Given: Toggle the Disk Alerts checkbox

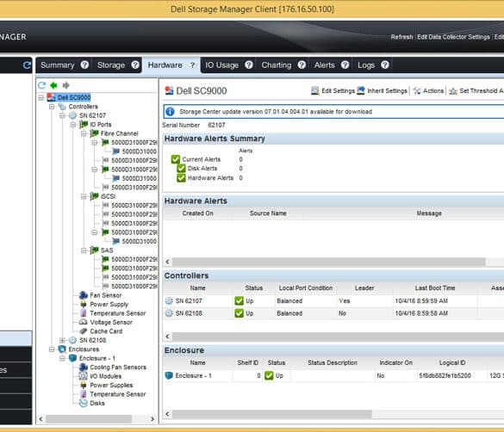Looking at the screenshot, I should point(181,169).
